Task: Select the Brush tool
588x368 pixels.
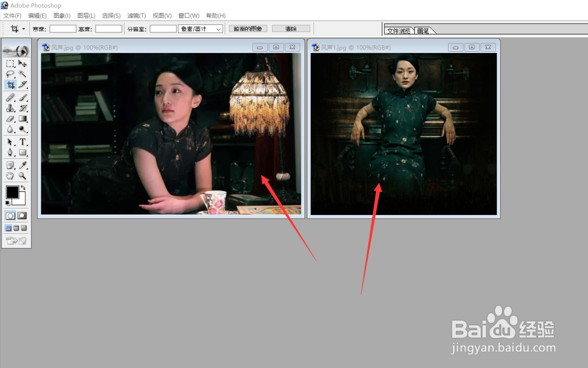Action: (x=23, y=98)
